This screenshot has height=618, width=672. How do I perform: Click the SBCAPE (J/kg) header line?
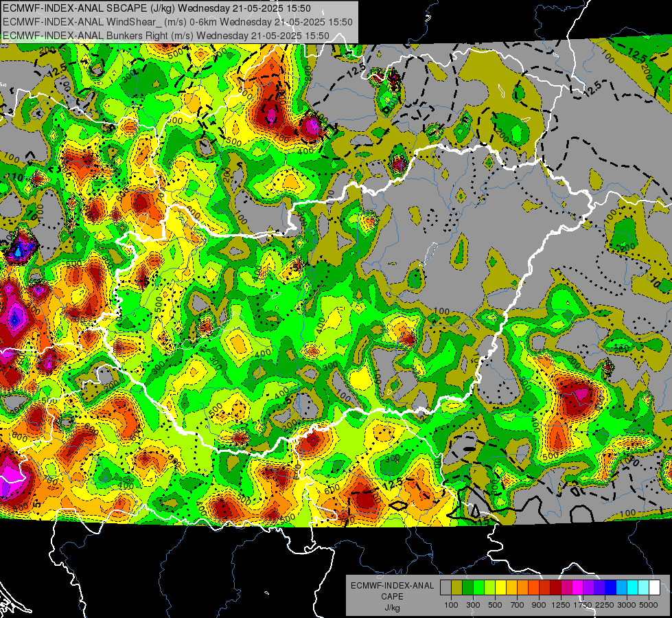[157, 8]
